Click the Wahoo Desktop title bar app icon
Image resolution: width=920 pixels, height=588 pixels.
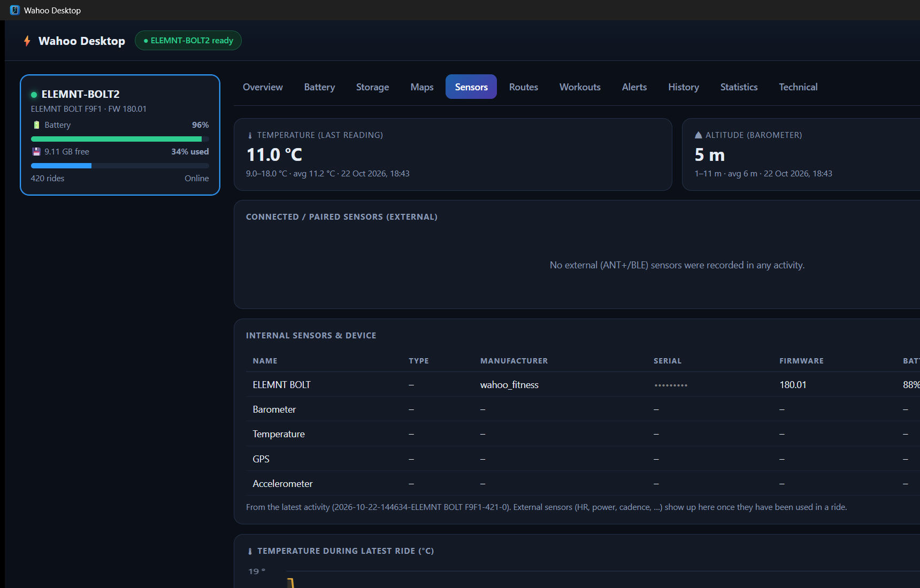pos(15,10)
